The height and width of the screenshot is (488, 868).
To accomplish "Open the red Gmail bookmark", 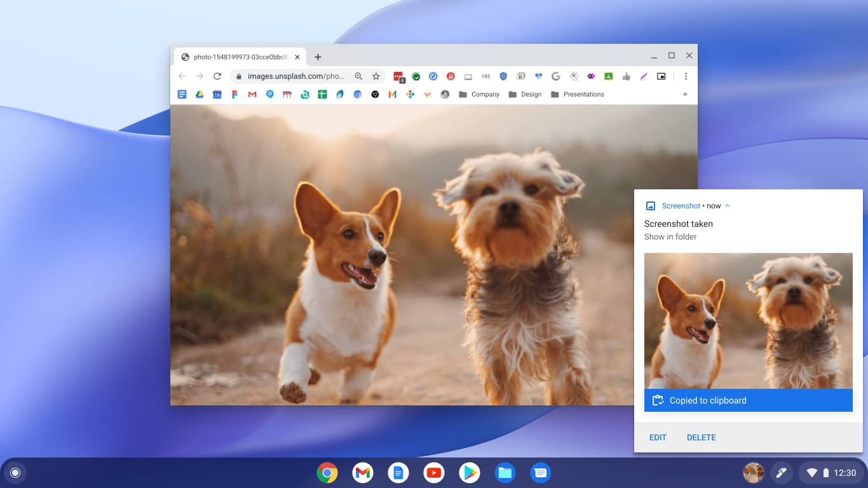I will [x=252, y=94].
